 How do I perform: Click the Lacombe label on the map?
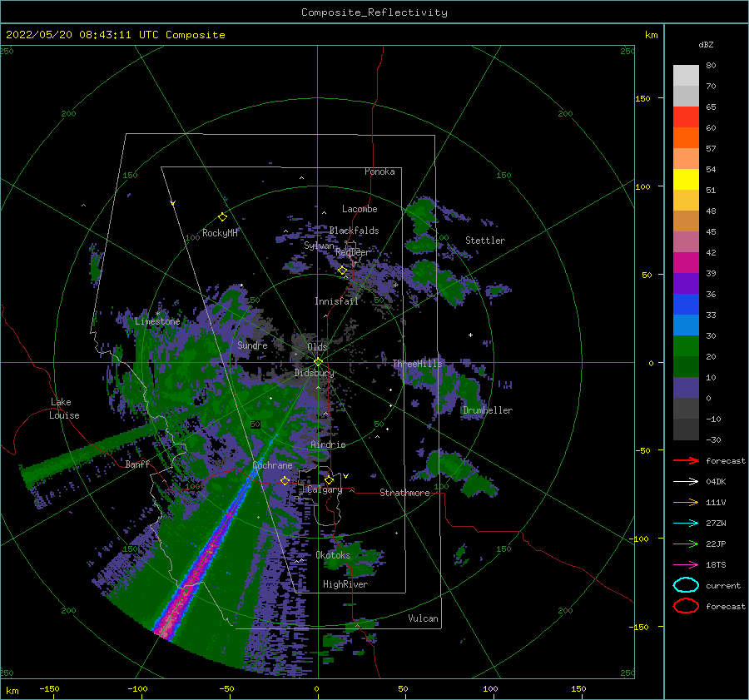[x=360, y=209]
